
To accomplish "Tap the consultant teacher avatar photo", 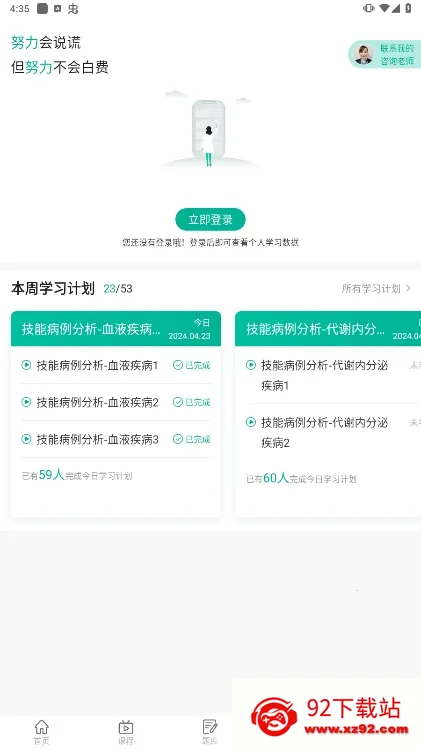I will [x=364, y=55].
